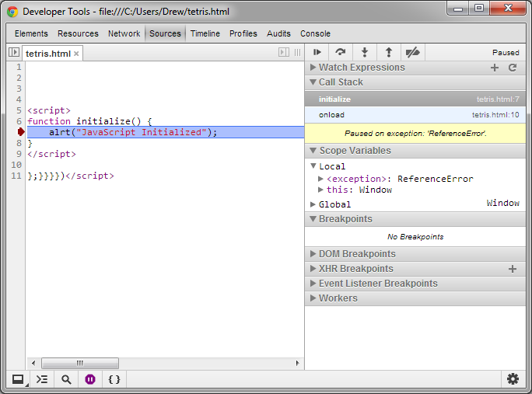Viewport: 532px width, 394px height.
Task: Collapse the Breakpoints section
Action: [313, 219]
